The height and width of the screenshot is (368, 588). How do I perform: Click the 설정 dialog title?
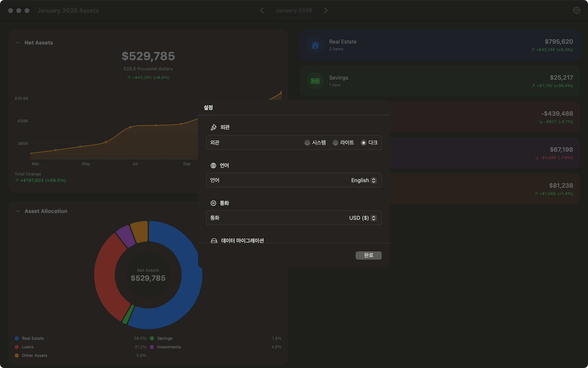(208, 108)
